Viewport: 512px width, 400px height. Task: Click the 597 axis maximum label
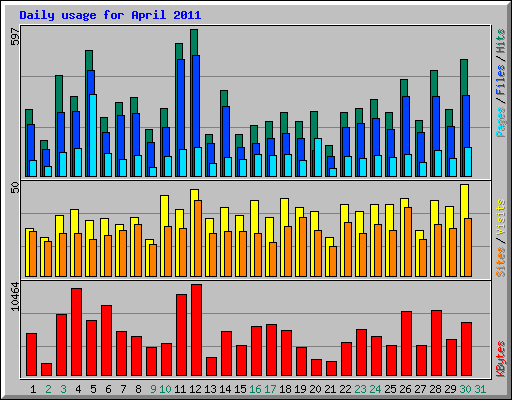click(15, 36)
